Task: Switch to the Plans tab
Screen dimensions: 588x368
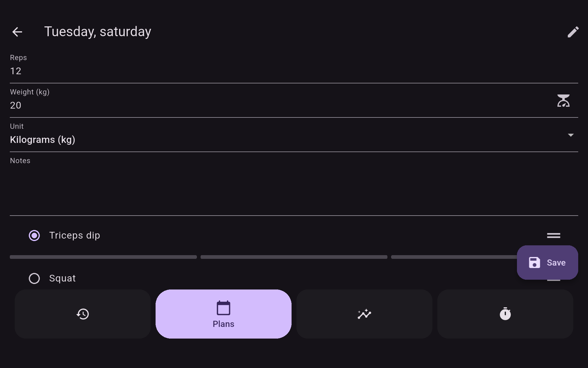Action: pyautogui.click(x=224, y=314)
